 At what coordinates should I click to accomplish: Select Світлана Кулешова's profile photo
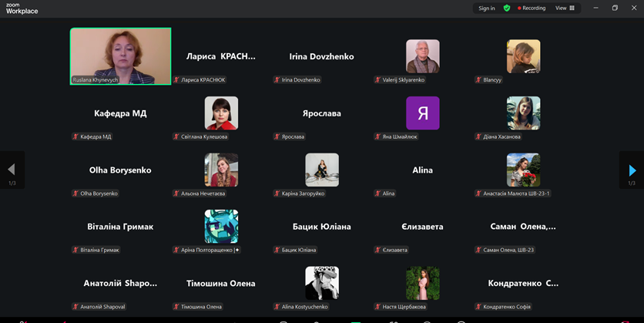pos(221,113)
